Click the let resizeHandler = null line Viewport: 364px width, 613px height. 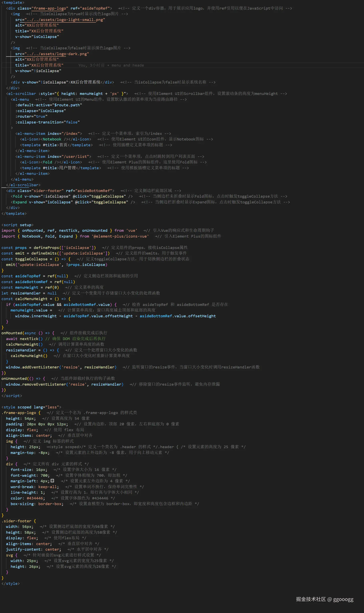(x=29, y=293)
